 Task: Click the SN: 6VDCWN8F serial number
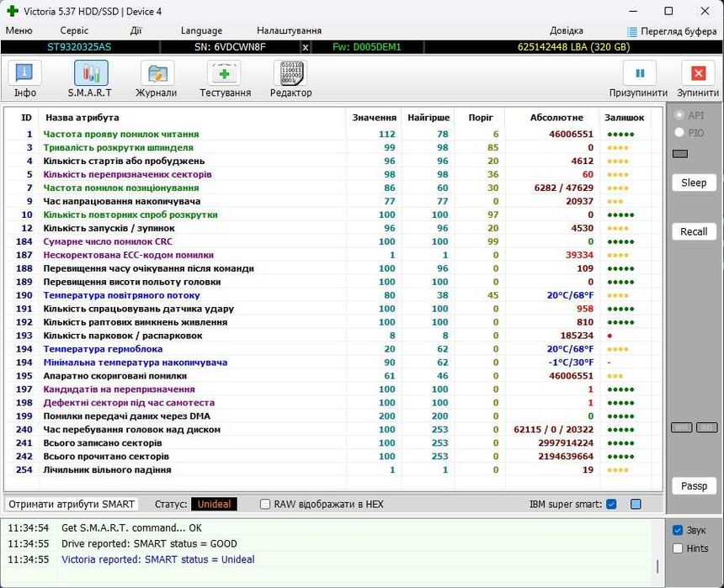click(230, 47)
